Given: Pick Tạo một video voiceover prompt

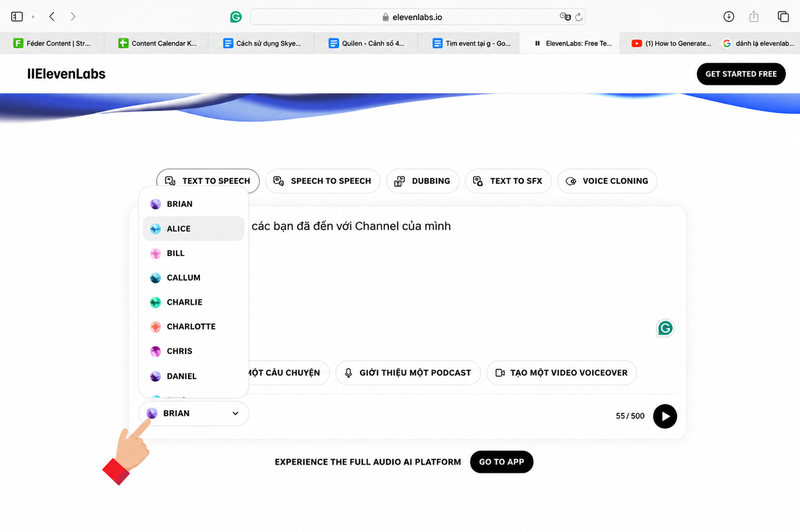Looking at the screenshot, I should [x=562, y=373].
